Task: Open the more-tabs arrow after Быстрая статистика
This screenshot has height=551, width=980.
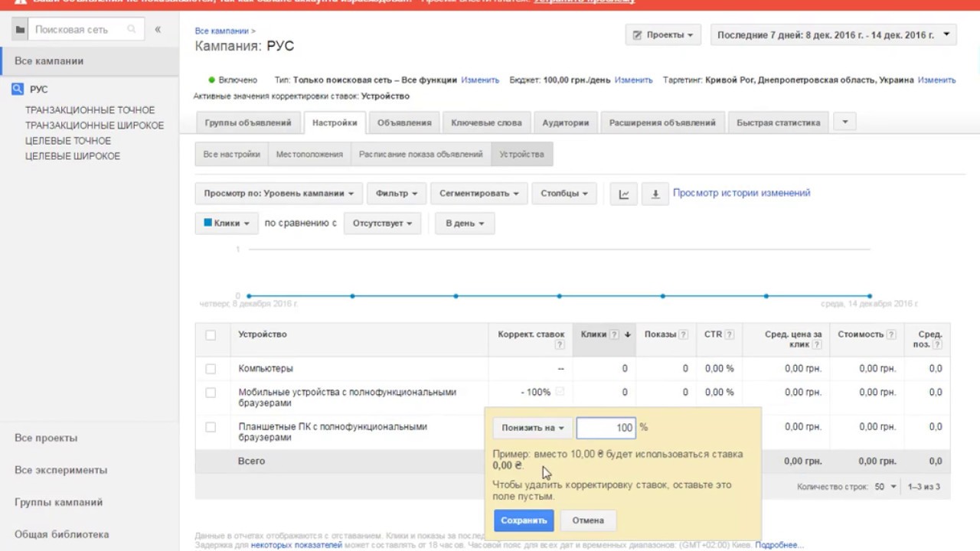Action: [x=844, y=122]
